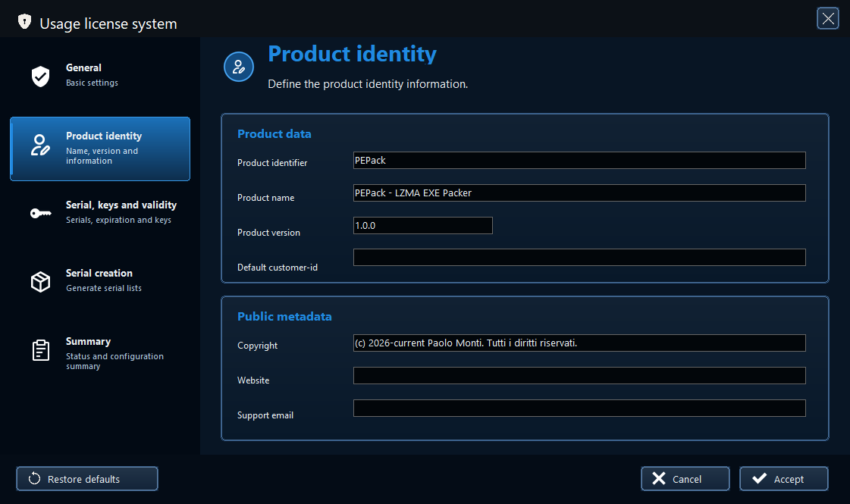Viewport: 850px width, 504px height.
Task: Focus the Support email field
Action: click(x=579, y=408)
